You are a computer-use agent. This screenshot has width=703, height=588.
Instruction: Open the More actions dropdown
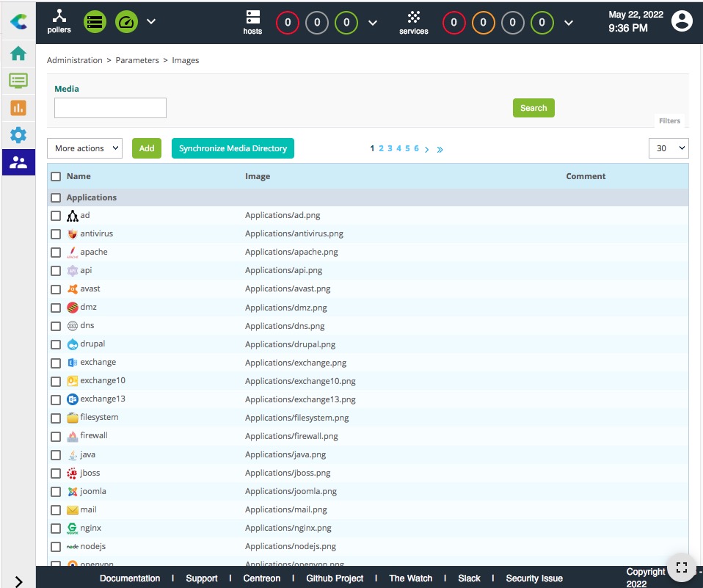85,148
